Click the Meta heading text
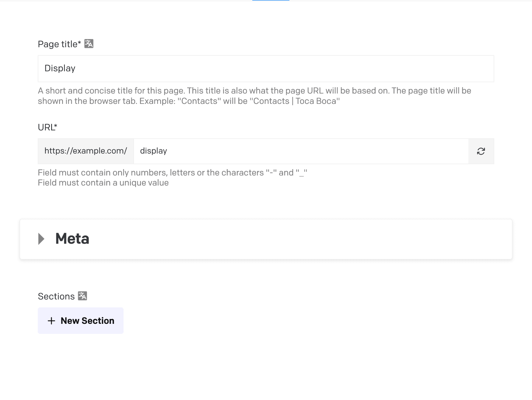This screenshot has width=532, height=400. point(72,239)
